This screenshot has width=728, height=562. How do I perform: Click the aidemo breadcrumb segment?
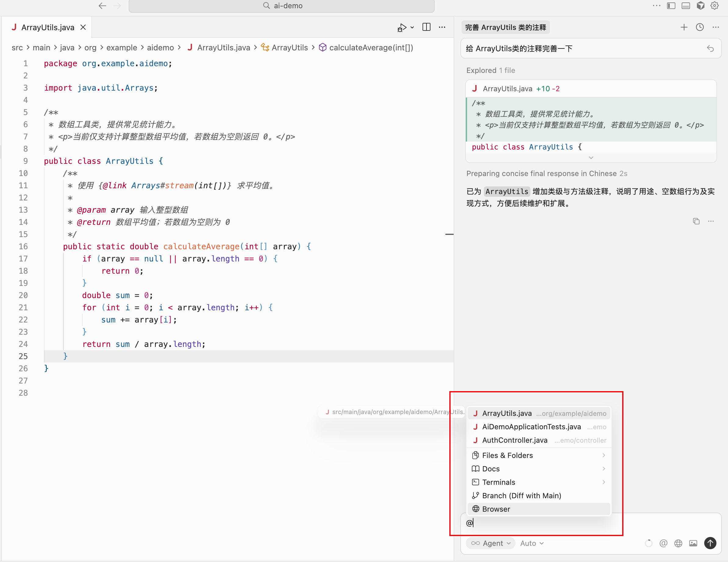(x=160, y=48)
